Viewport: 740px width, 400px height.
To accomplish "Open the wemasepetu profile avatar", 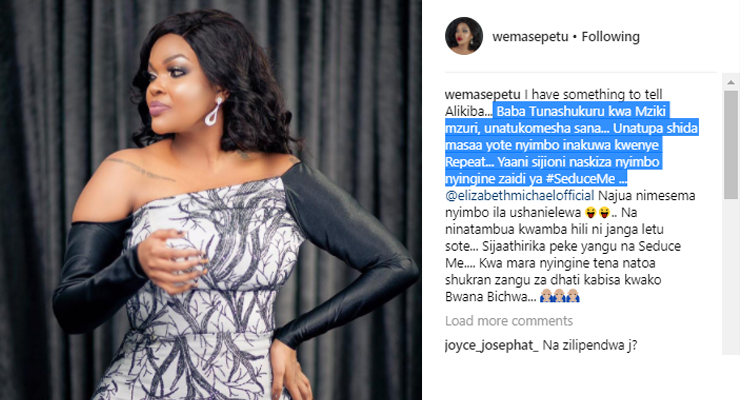I will point(463,36).
